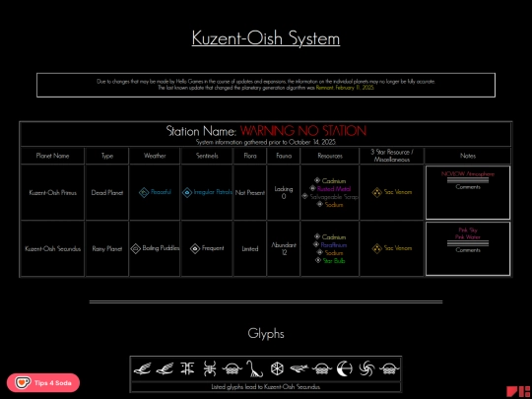
Task: Click the Fauna column header
Action: pos(284,156)
